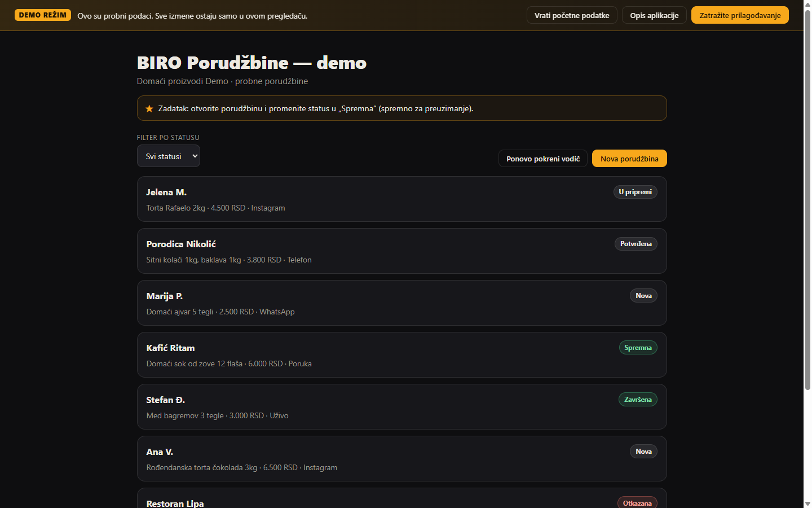Click the 'Potvrđena' status badge
This screenshot has width=812, height=508.
point(636,244)
